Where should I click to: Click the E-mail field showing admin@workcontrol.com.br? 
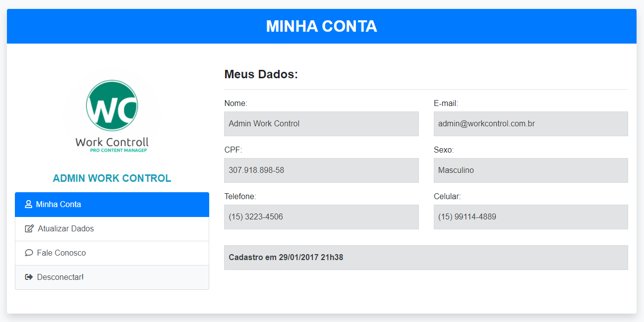[531, 124]
